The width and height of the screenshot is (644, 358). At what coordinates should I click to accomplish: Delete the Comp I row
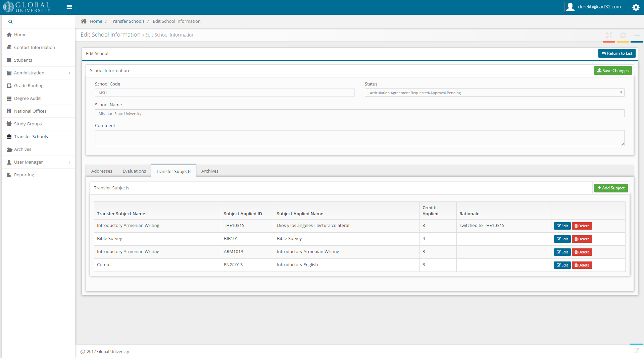point(582,265)
